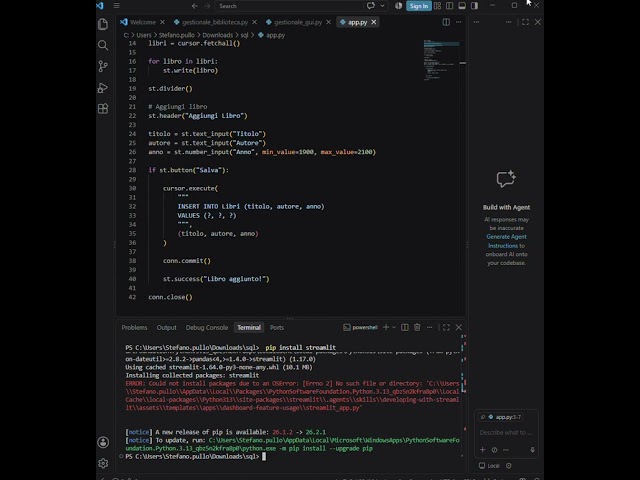Click the editor minimap preview
Viewport: 640px width, 480px height.
tap(441, 60)
